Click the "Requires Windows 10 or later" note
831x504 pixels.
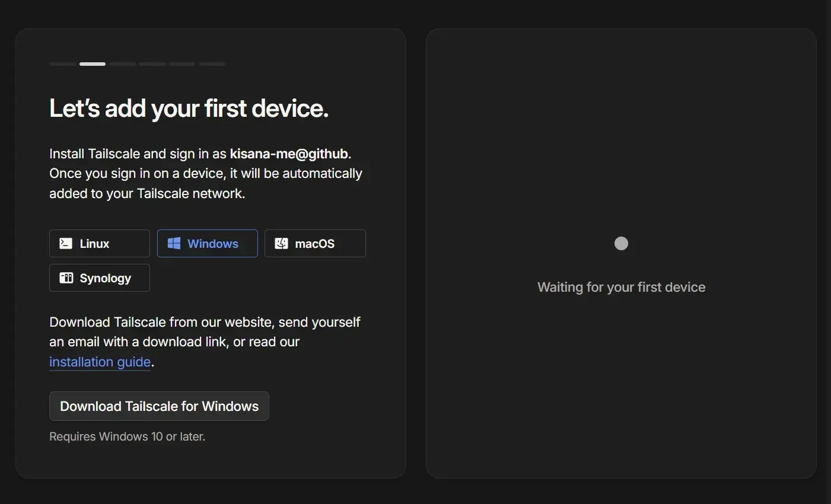coord(127,437)
